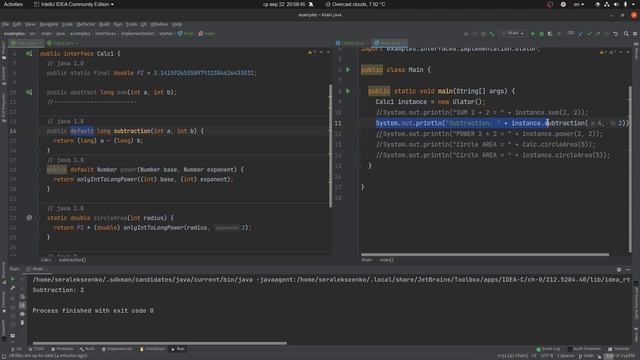Open Problems tool window button
Viewport: 640px width, 360px height.
coord(62,349)
